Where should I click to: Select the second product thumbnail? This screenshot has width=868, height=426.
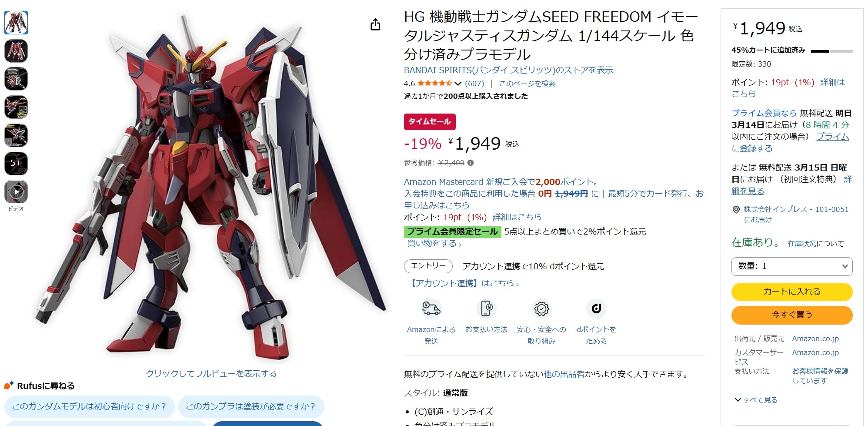click(16, 50)
